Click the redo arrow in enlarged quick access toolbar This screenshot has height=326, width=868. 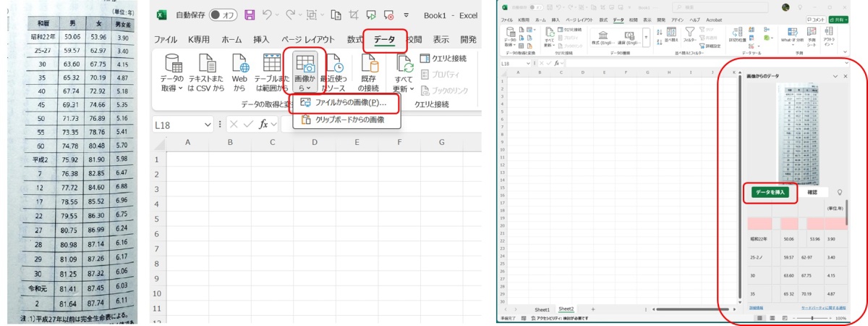pos(289,15)
